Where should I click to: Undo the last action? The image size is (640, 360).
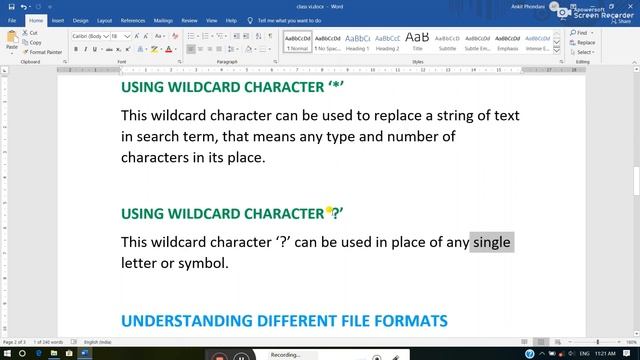pos(24,7)
